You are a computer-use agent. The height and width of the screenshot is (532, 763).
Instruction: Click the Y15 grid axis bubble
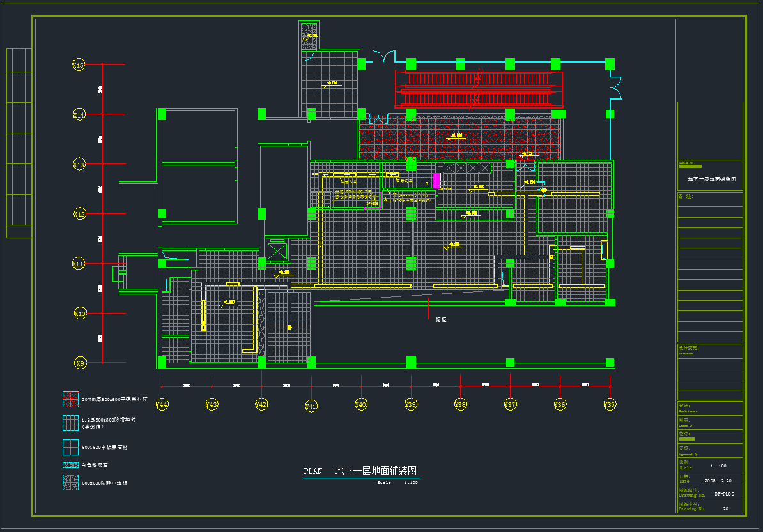(79, 65)
